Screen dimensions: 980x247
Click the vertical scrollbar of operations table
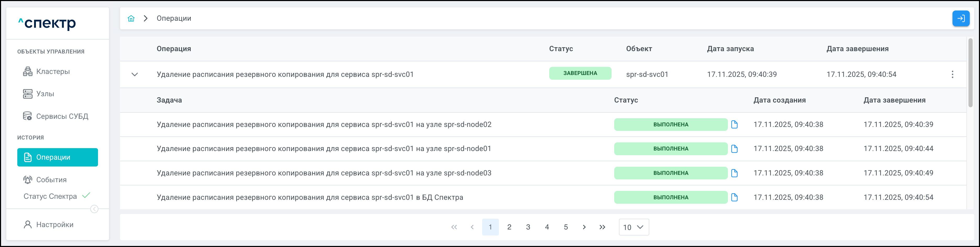pos(971,72)
